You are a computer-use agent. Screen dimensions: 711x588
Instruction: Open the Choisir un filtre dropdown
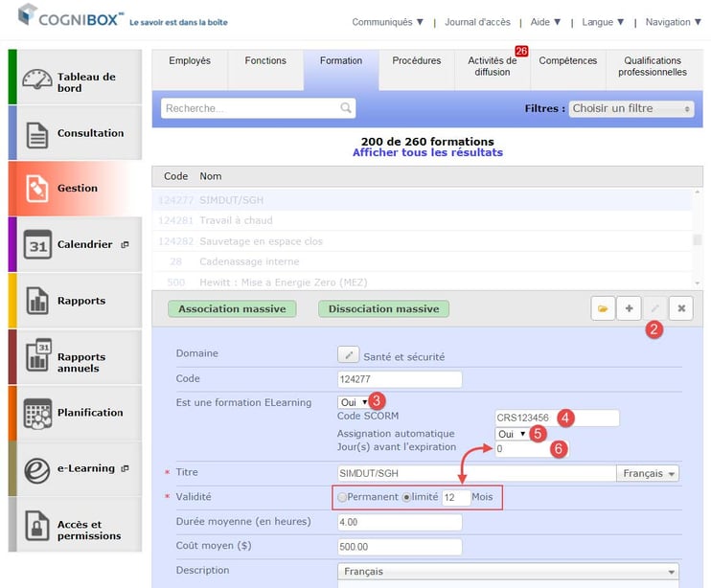(631, 109)
